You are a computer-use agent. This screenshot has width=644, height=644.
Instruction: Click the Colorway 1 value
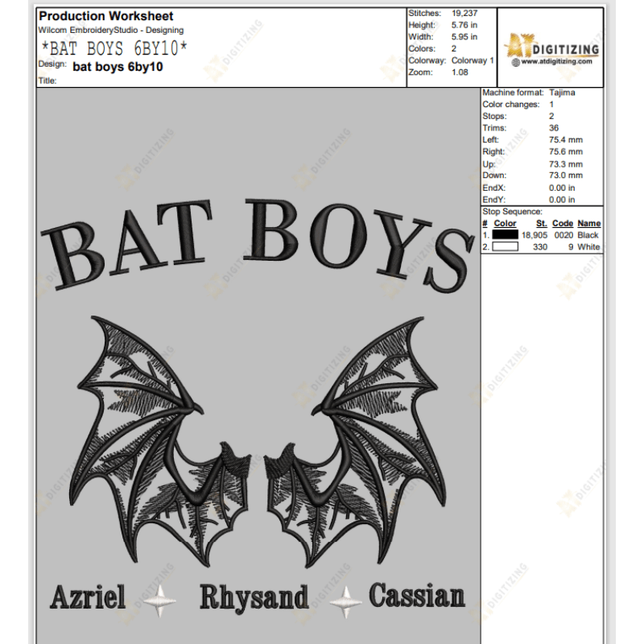coord(473,60)
